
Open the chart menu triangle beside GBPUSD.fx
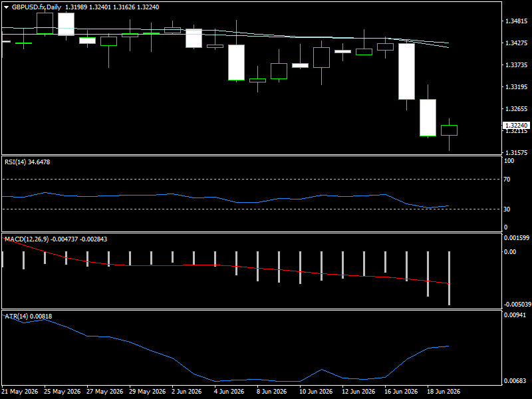click(x=7, y=7)
